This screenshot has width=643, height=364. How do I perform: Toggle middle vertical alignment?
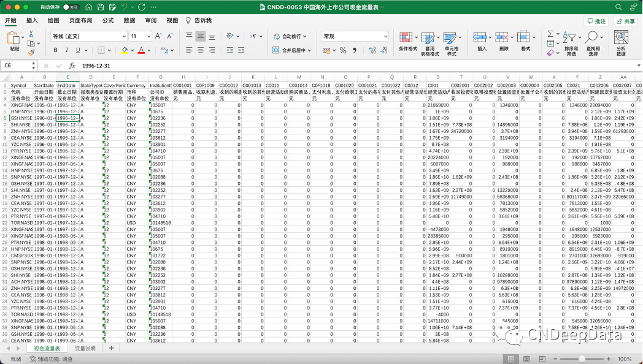point(201,36)
